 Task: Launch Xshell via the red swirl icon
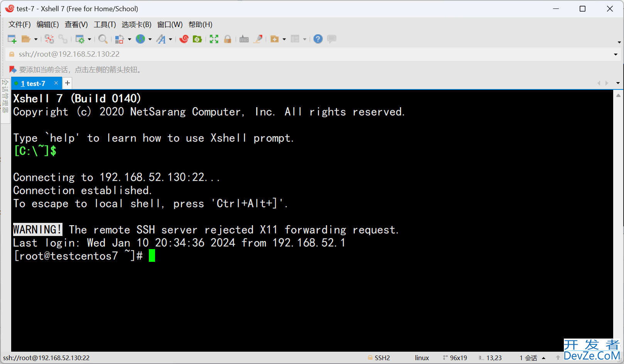[184, 39]
